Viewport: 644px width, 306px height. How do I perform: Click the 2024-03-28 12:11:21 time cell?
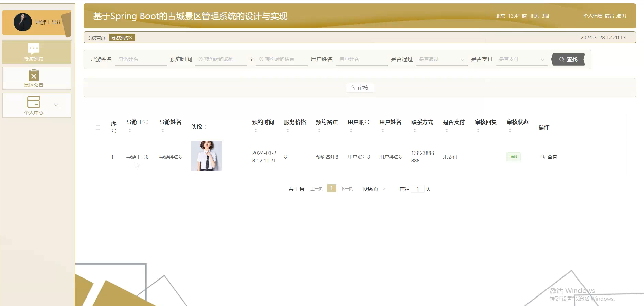point(264,157)
